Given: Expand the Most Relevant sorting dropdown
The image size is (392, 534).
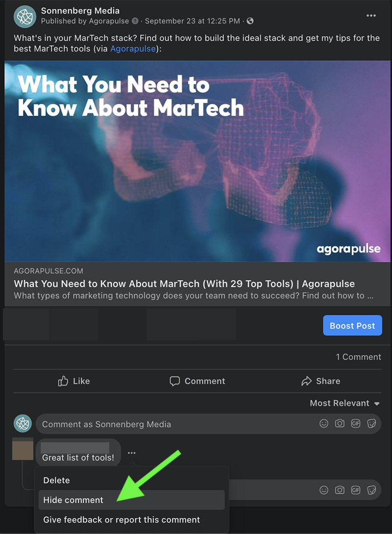Looking at the screenshot, I should (x=344, y=403).
